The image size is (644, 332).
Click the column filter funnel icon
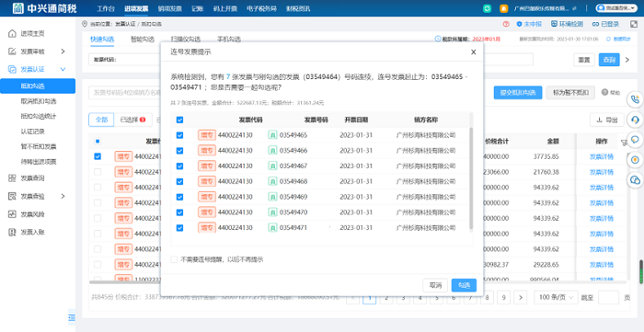624,143
